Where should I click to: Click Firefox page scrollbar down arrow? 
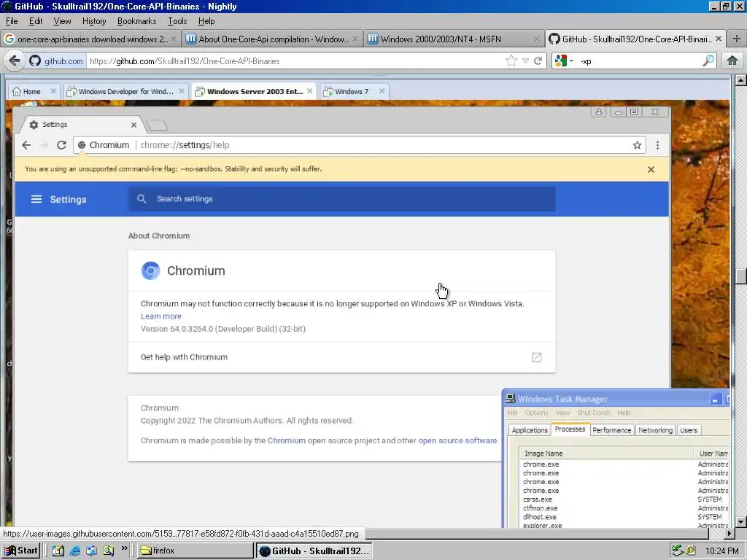[x=740, y=522]
